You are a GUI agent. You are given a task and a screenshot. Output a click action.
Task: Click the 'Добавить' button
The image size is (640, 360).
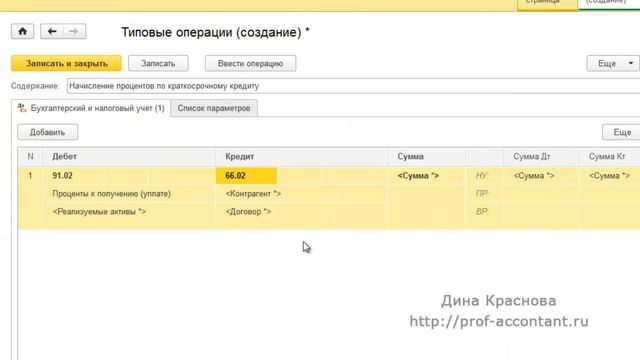click(47, 132)
